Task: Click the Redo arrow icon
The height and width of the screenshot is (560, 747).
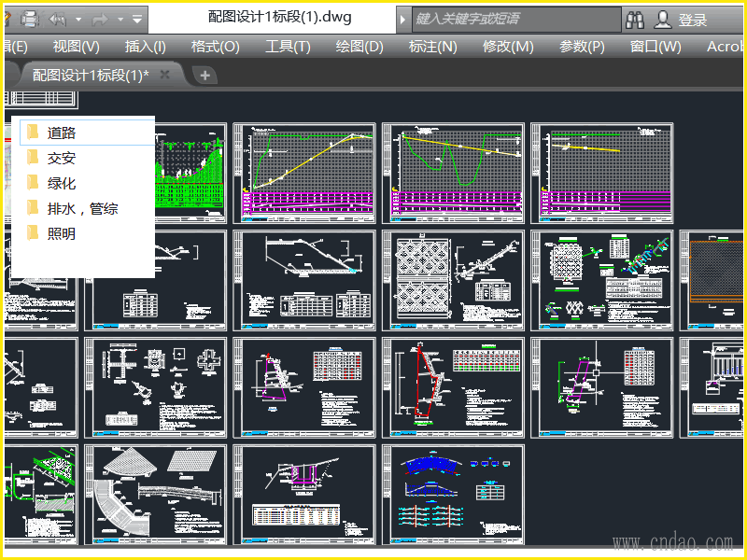Action: pyautogui.click(x=100, y=20)
